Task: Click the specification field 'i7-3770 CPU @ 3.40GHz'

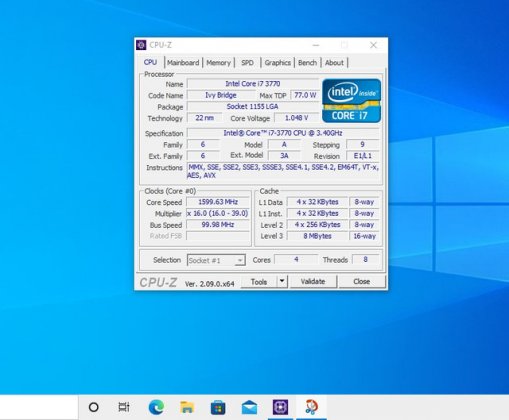Action: pyautogui.click(x=283, y=133)
